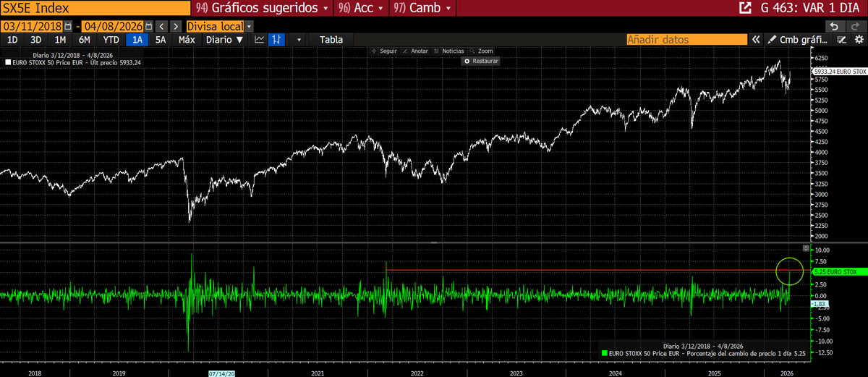Image resolution: width=868 pixels, height=377 pixels.
Task: Select the 1A range tab
Action: [137, 40]
